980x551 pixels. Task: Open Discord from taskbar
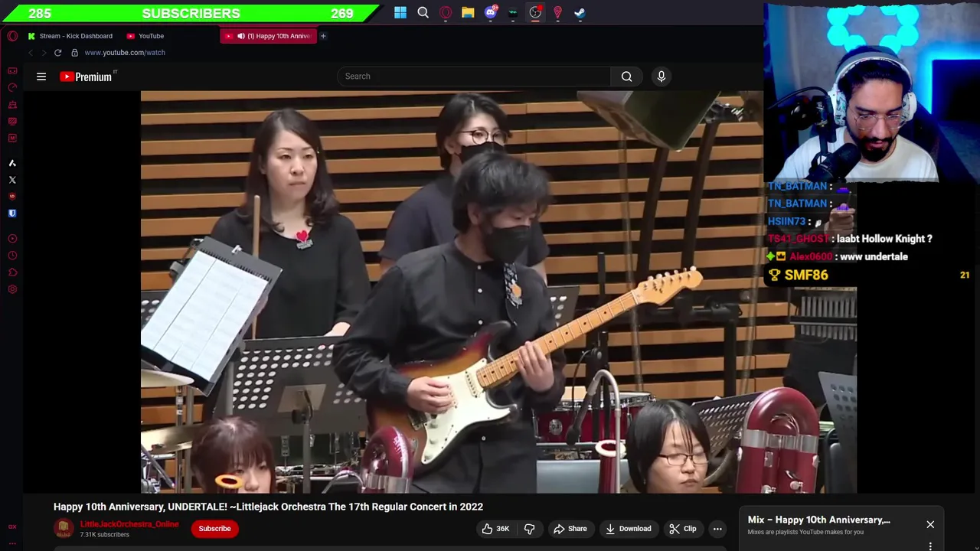491,12
